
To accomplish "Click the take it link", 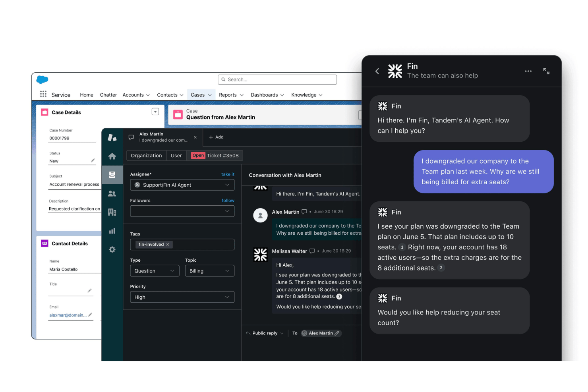I will (228, 174).
